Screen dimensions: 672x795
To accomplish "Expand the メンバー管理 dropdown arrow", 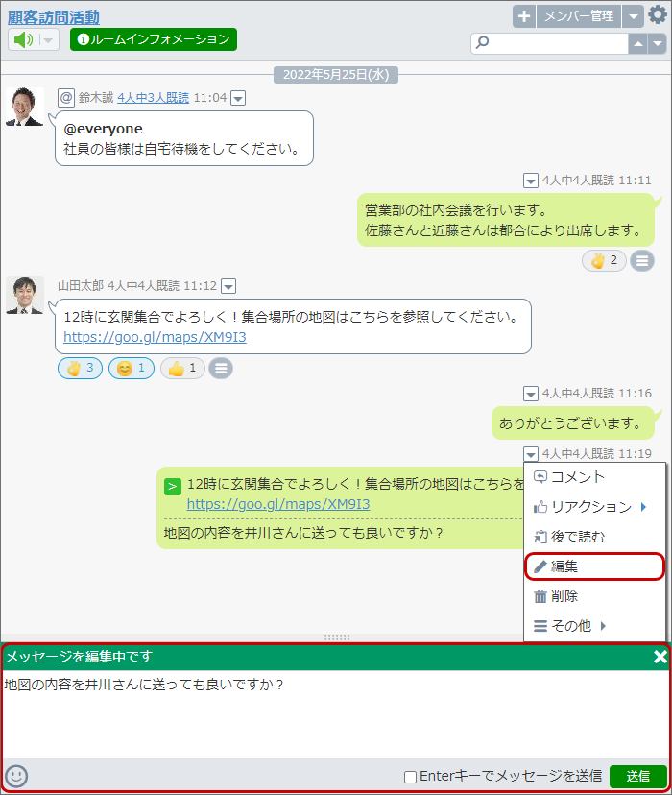I will tap(633, 16).
